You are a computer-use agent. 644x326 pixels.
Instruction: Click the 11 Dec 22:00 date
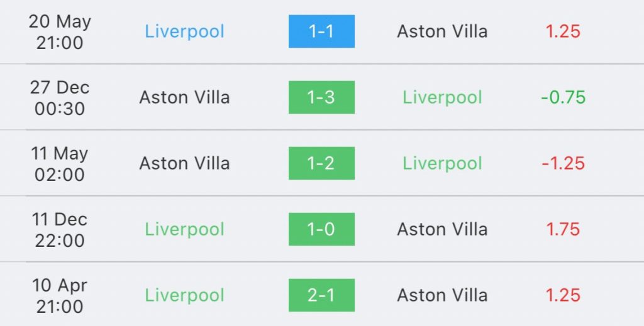[x=60, y=230]
